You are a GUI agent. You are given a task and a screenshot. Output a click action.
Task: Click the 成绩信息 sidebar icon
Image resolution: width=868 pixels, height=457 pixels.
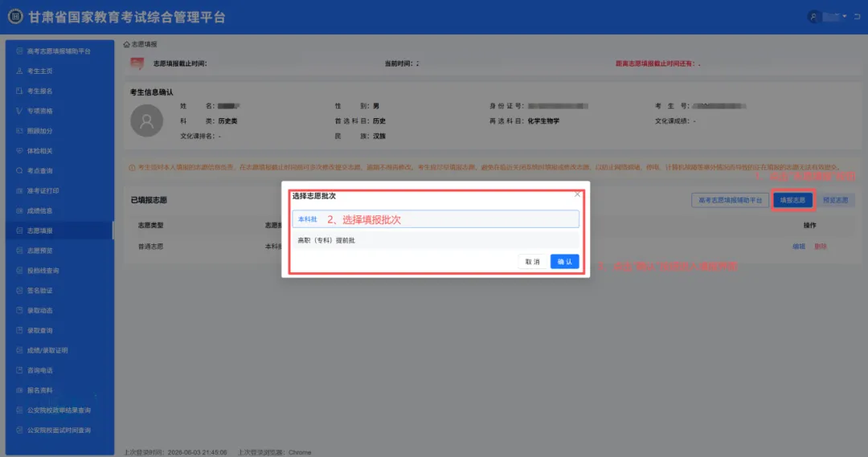[x=19, y=210]
